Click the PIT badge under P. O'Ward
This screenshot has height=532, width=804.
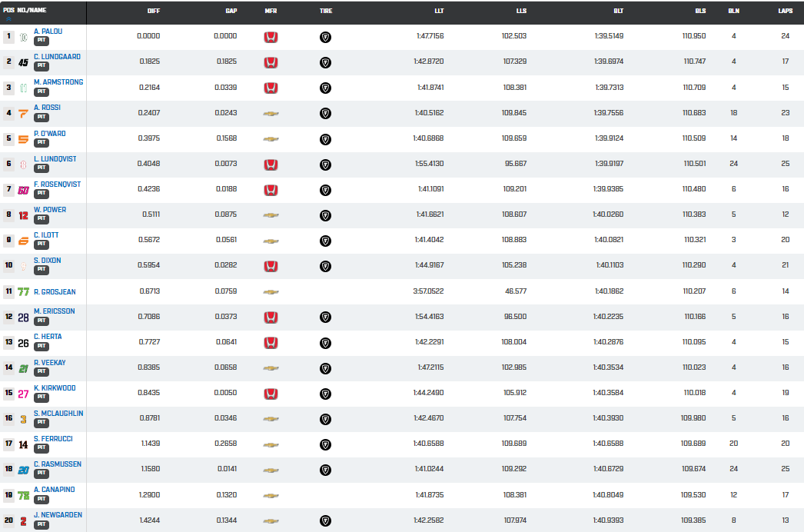click(x=42, y=143)
